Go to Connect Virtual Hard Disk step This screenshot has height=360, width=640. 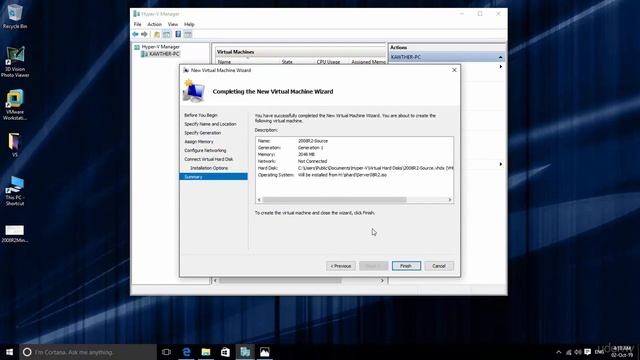pyautogui.click(x=209, y=159)
